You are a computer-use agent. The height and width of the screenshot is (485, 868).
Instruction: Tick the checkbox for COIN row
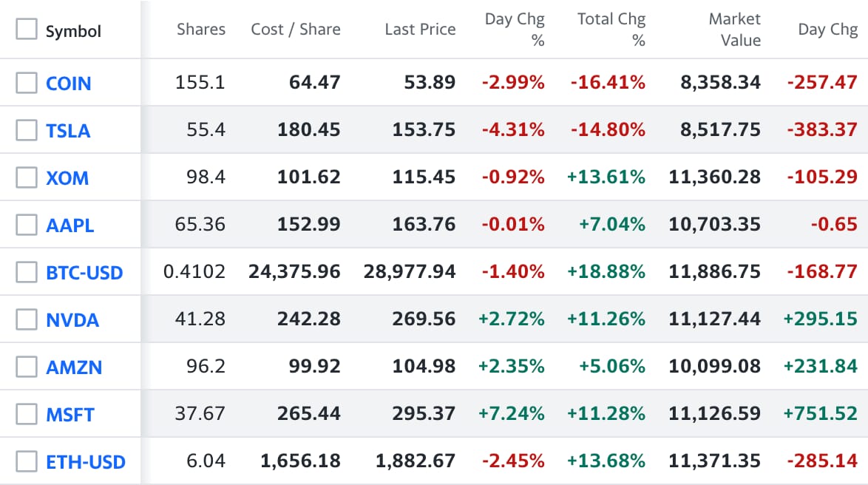pyautogui.click(x=27, y=83)
